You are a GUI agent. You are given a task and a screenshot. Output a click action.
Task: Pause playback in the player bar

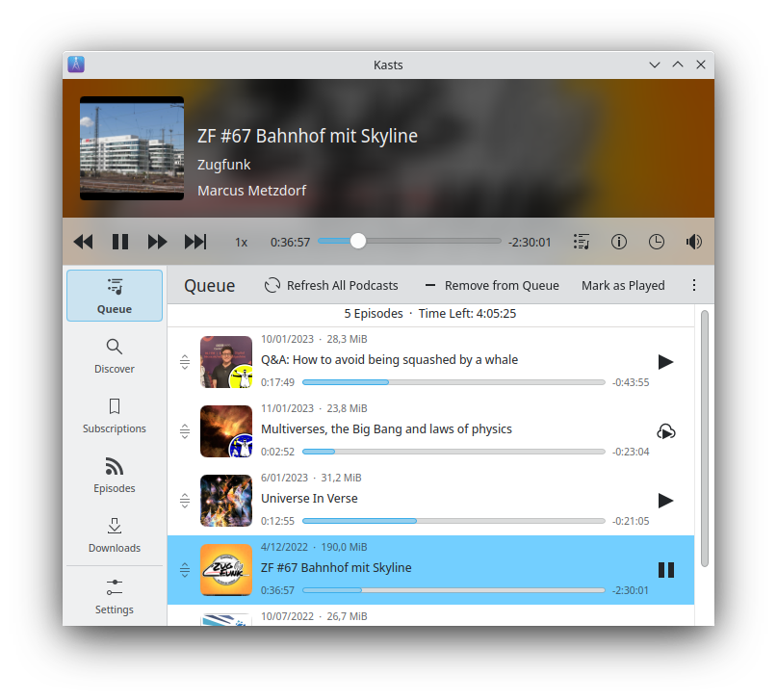(120, 243)
